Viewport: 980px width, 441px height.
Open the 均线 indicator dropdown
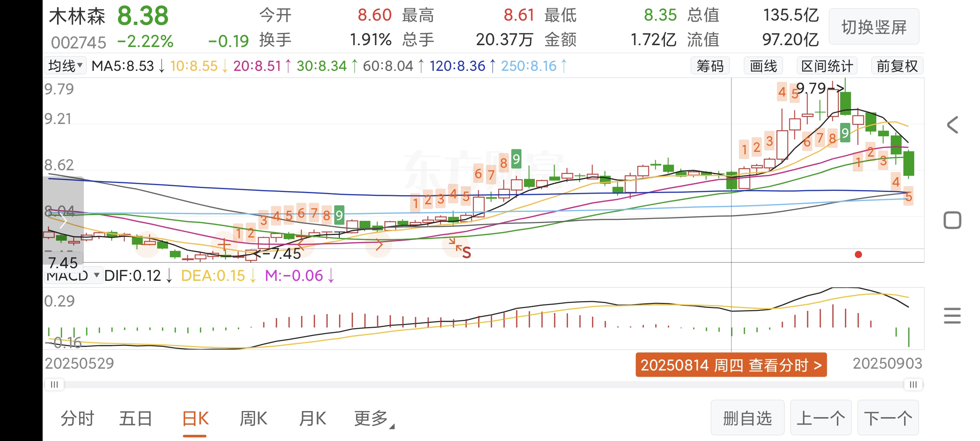tap(65, 66)
